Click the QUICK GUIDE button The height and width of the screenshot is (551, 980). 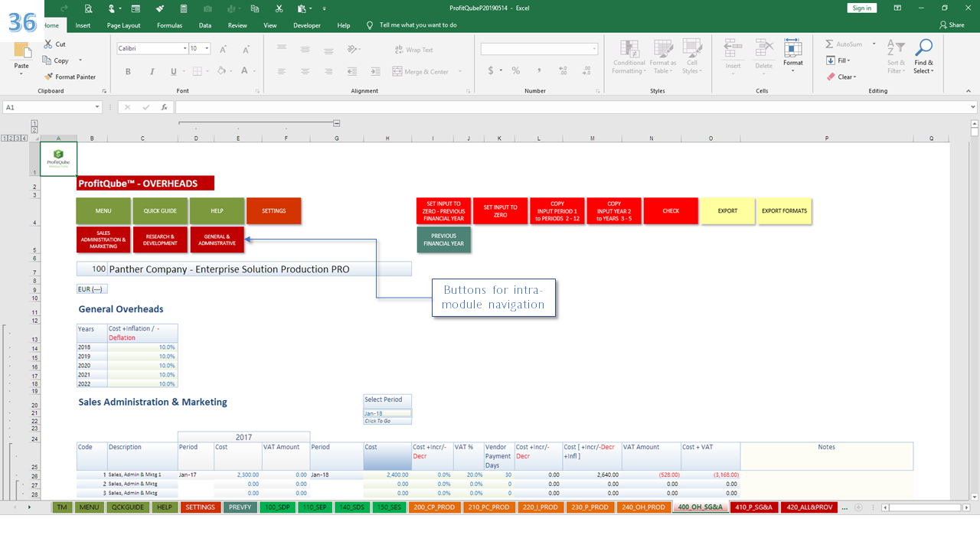click(x=160, y=211)
